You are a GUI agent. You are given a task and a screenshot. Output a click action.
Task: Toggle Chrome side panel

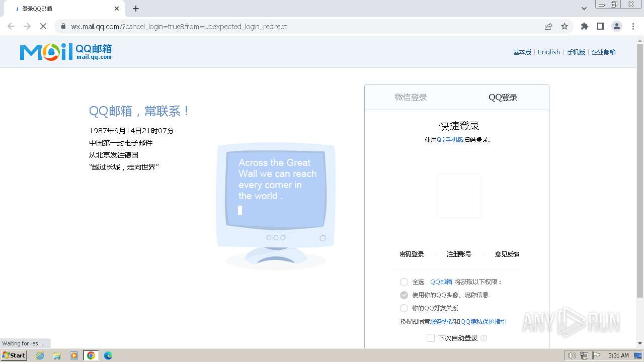click(601, 26)
